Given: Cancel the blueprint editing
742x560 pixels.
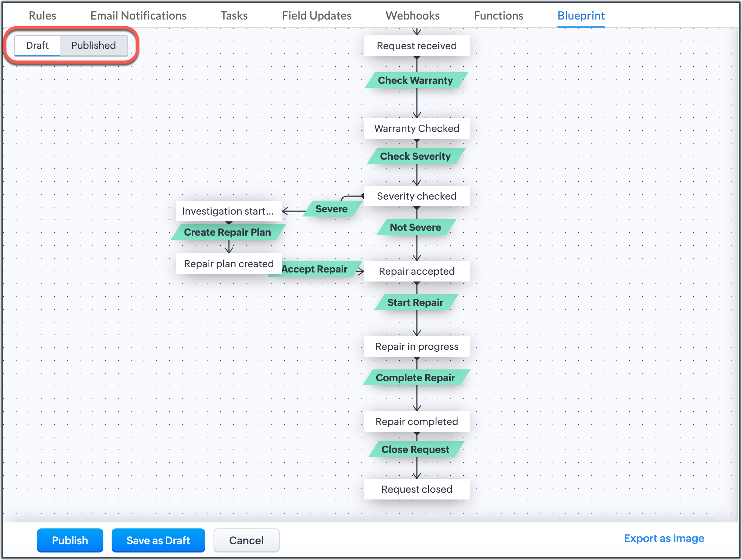Looking at the screenshot, I should [246, 540].
